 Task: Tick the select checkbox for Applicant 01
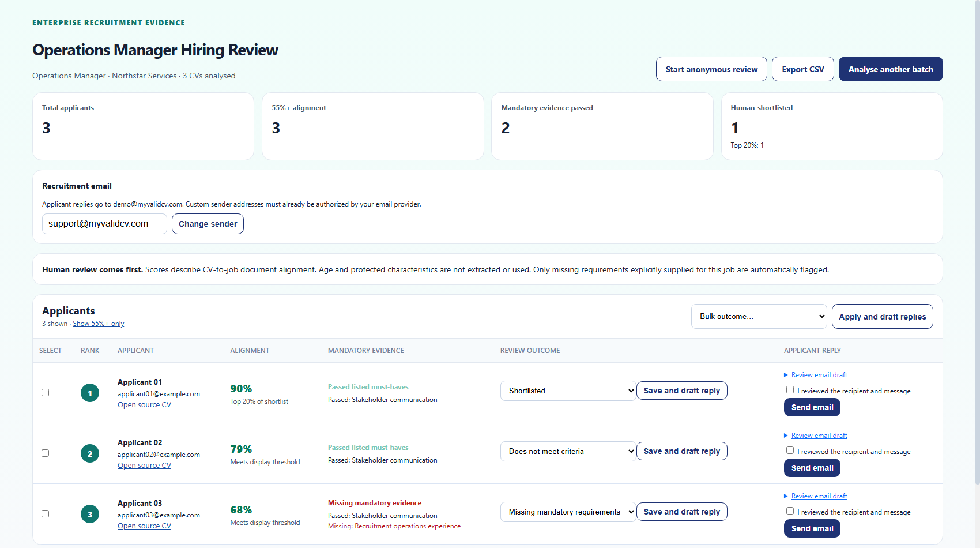coord(46,393)
